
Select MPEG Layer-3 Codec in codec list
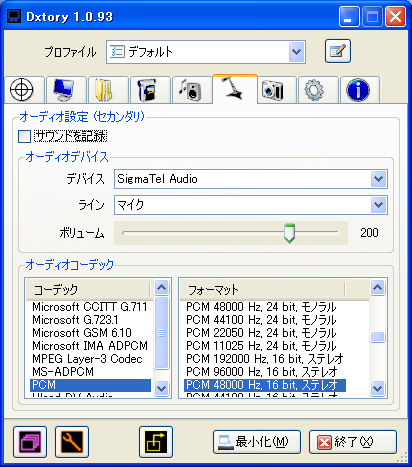pyautogui.click(x=87, y=359)
